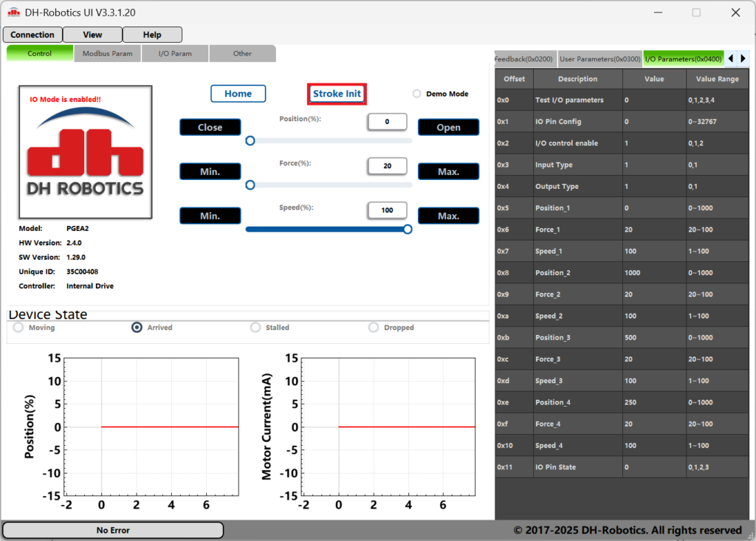
Task: Click the Unique ID value 35C00408
Action: tap(83, 272)
